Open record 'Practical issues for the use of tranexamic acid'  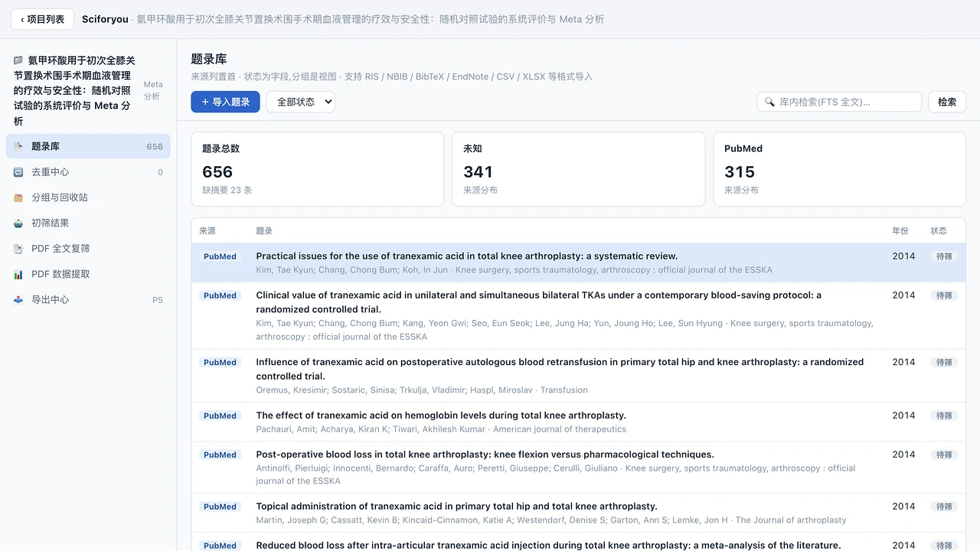pos(578,262)
